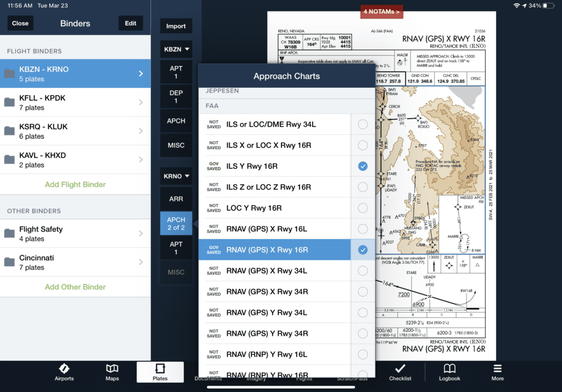Switch to the Maps view
562x392 pixels.
click(112, 373)
